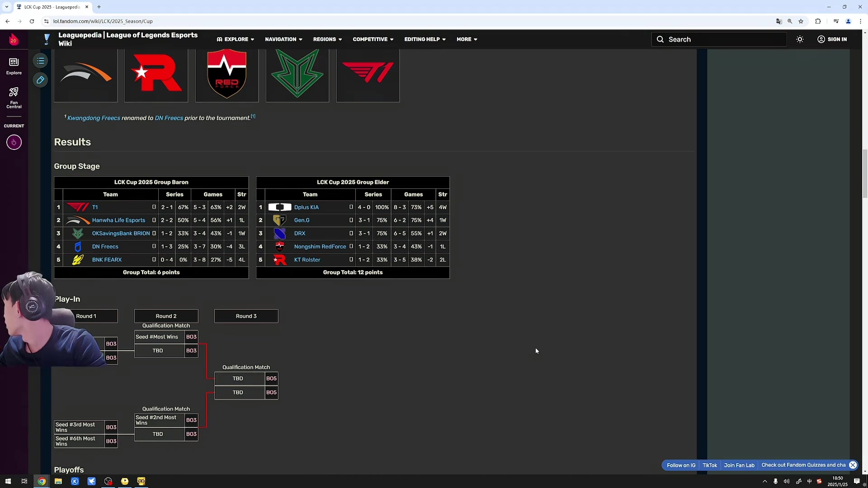This screenshot has width=868, height=488.
Task: Toggle Dplus KIA row expand box
Action: pyautogui.click(x=351, y=207)
